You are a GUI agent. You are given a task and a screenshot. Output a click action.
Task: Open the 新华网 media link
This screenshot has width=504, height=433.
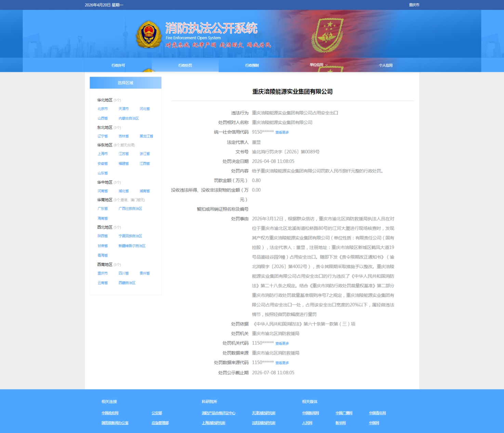click(340, 423)
